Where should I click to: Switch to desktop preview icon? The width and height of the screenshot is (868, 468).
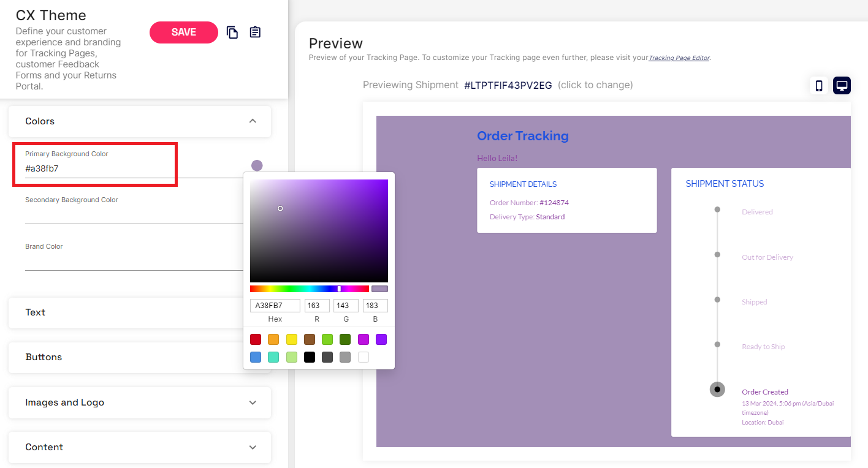coord(842,86)
